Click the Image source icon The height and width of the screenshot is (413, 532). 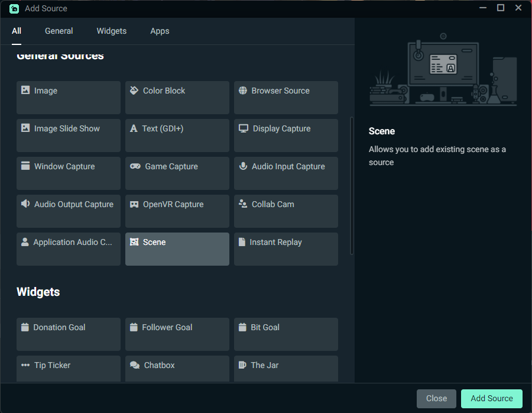[25, 91]
